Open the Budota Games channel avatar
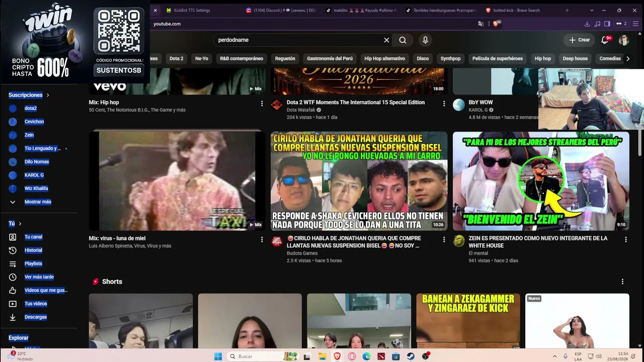Image resolution: width=644 pixels, height=362 pixels. point(277,241)
